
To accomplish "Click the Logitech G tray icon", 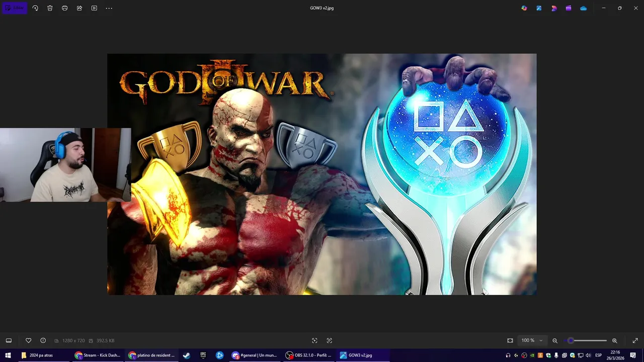I will pyautogui.click(x=516, y=355).
